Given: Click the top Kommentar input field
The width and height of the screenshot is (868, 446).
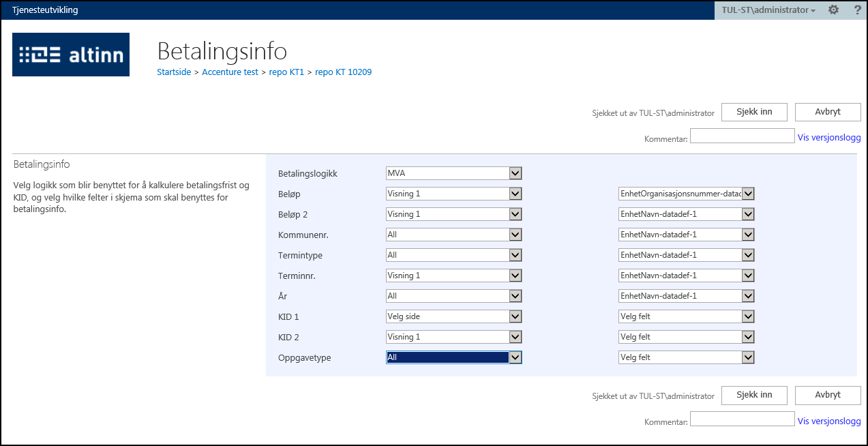Looking at the screenshot, I should (x=742, y=136).
